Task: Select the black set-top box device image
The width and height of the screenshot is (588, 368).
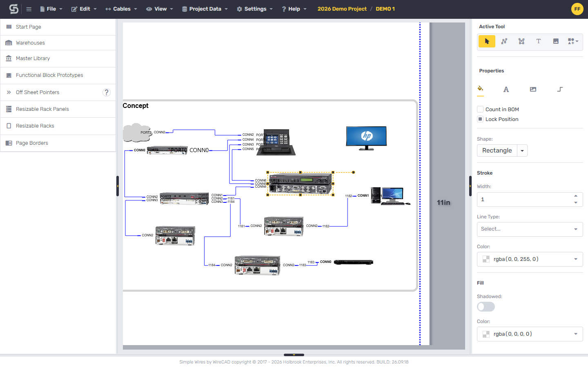Action: pyautogui.click(x=354, y=262)
